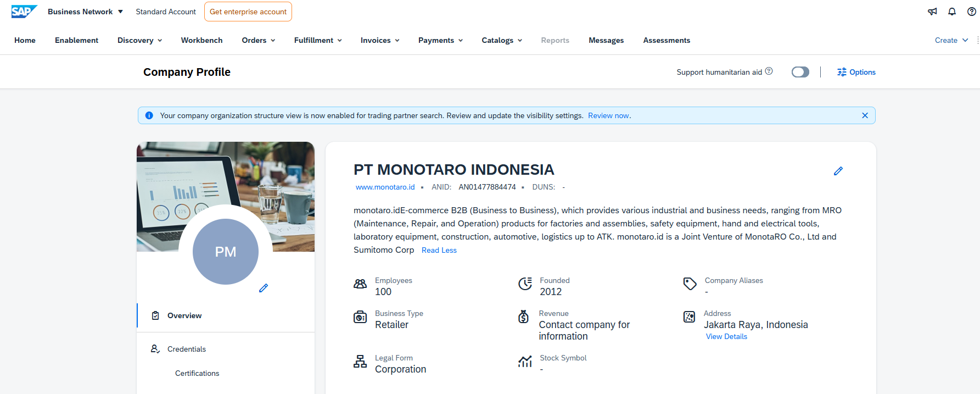The width and height of the screenshot is (980, 394).
Task: Click the Jakarta Raya, Indonesia address
Action: coord(756,325)
